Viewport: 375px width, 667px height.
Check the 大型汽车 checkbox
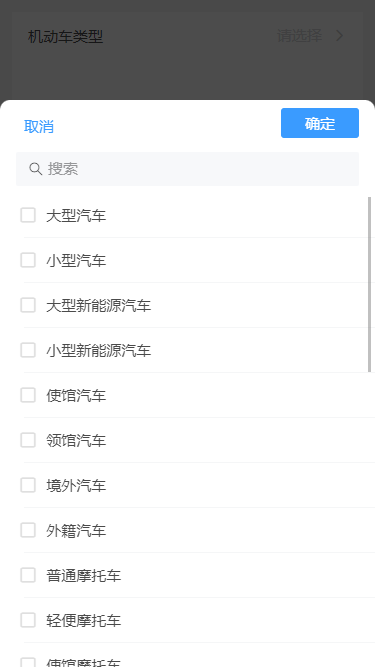28,215
